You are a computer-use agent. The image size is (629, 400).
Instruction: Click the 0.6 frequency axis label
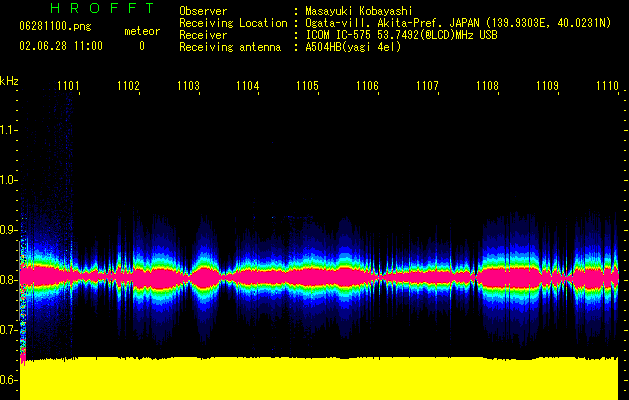[x=8, y=380]
